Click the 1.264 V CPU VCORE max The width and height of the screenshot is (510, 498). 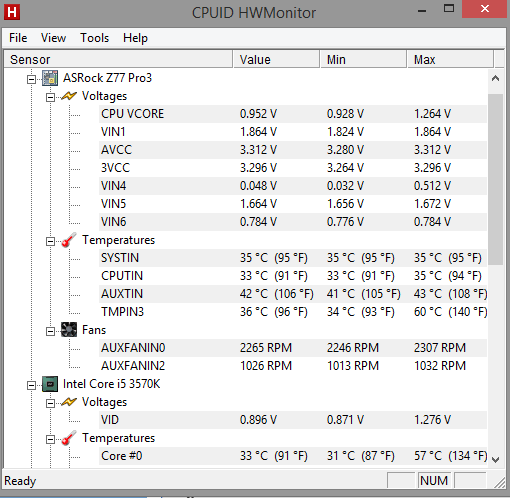click(432, 114)
